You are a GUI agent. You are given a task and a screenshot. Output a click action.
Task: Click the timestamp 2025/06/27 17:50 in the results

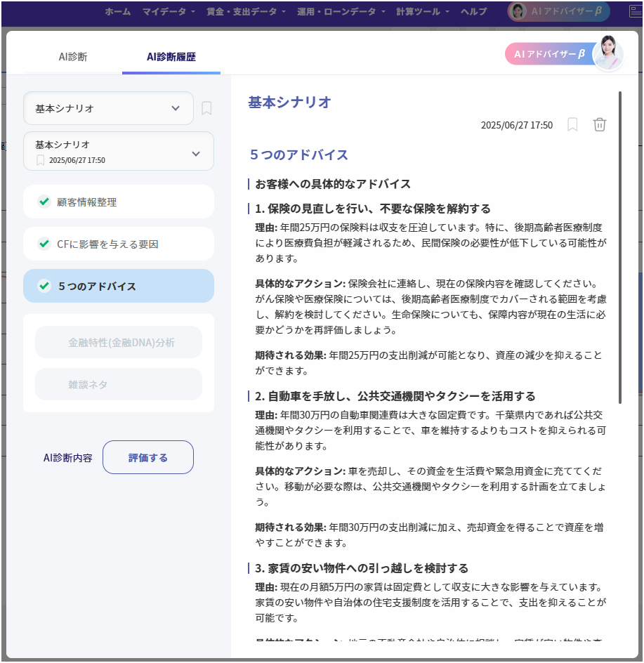pos(517,125)
